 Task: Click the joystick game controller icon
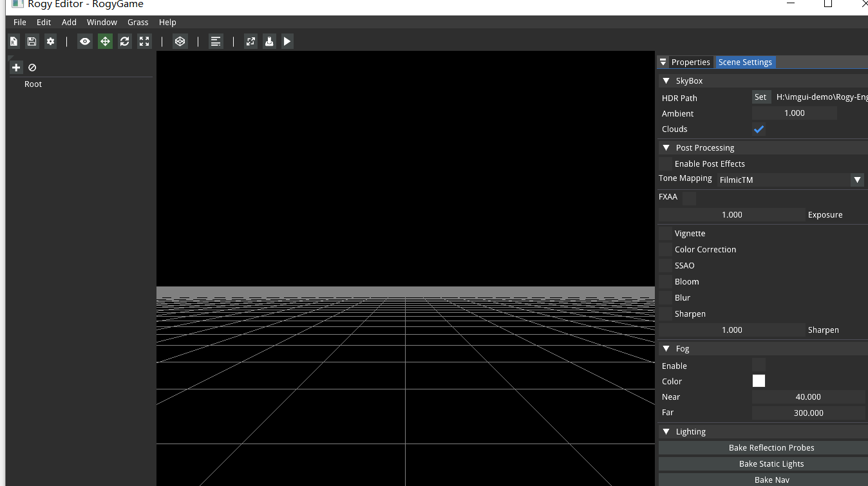pyautogui.click(x=269, y=41)
